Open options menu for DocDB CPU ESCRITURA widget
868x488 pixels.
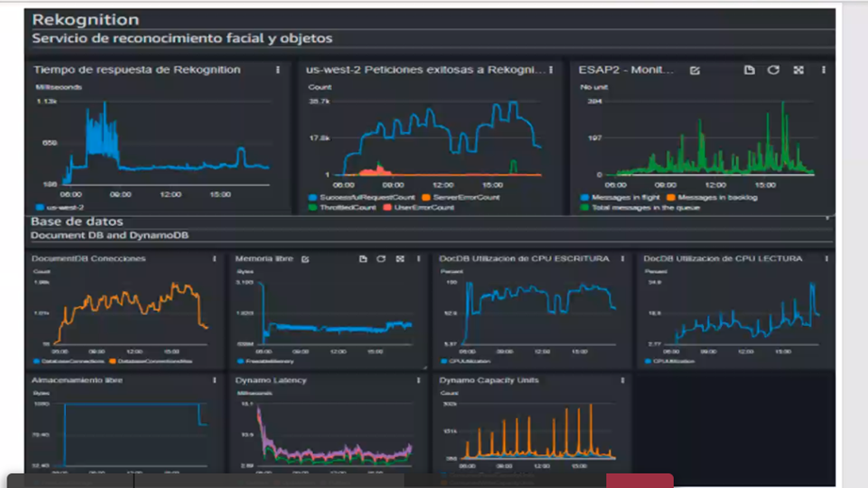tap(622, 258)
